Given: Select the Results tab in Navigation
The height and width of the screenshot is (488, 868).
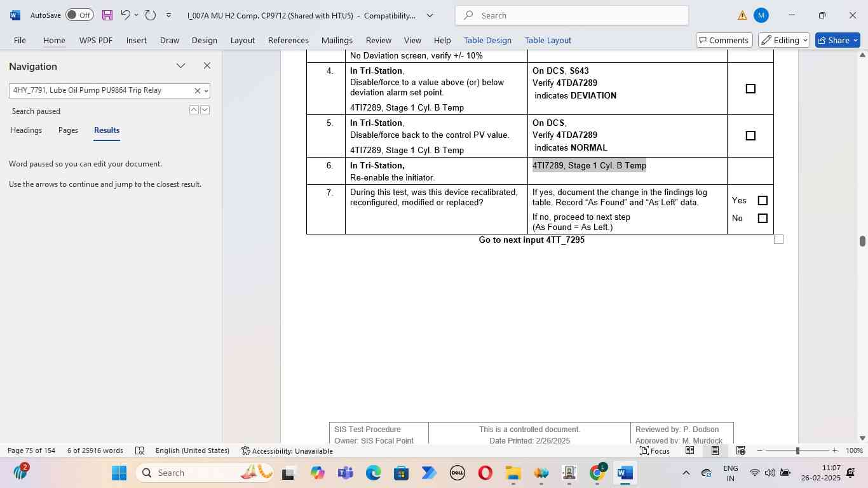Looking at the screenshot, I should [107, 130].
